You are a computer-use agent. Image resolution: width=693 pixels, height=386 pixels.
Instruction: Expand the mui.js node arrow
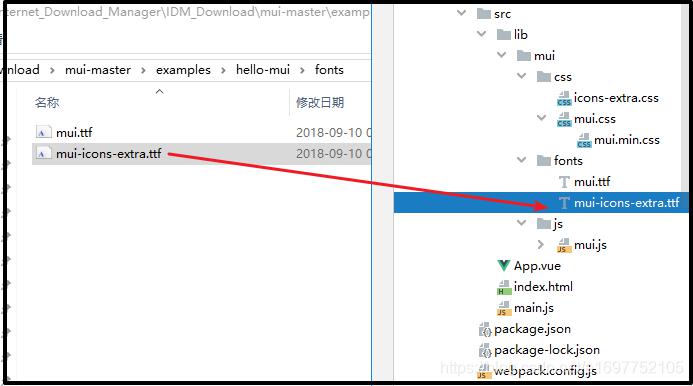(541, 244)
